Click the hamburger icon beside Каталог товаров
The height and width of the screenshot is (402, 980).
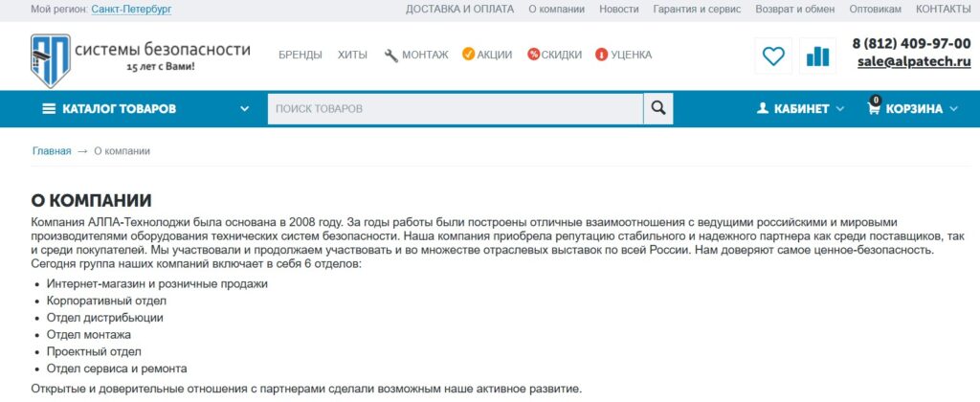50,108
